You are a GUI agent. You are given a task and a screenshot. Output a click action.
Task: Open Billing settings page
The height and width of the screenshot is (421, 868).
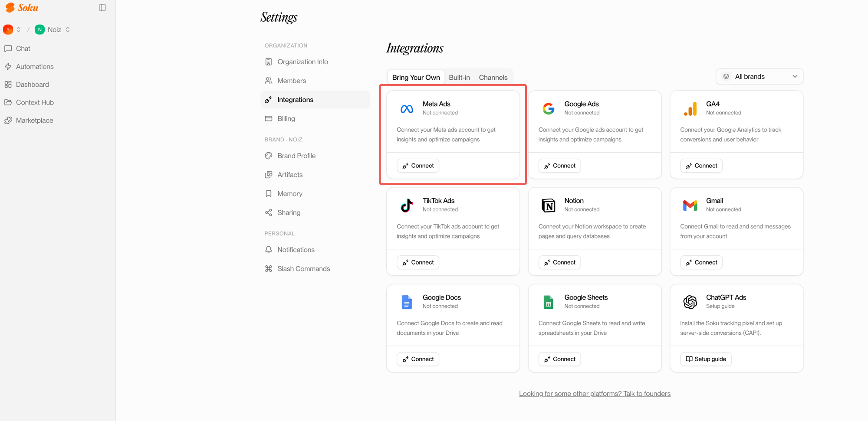tap(315, 119)
